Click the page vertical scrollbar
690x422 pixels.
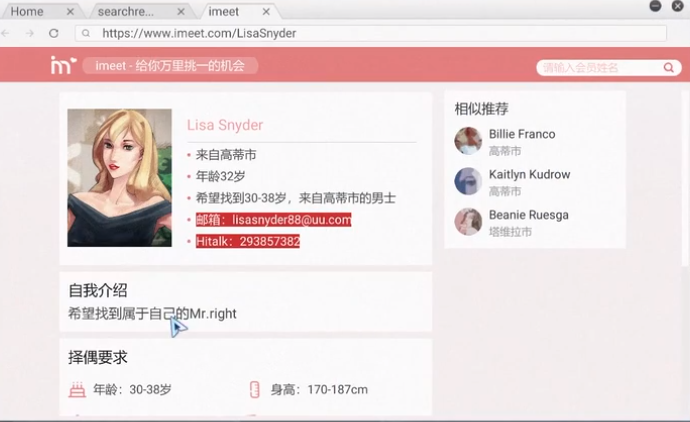coord(686,178)
